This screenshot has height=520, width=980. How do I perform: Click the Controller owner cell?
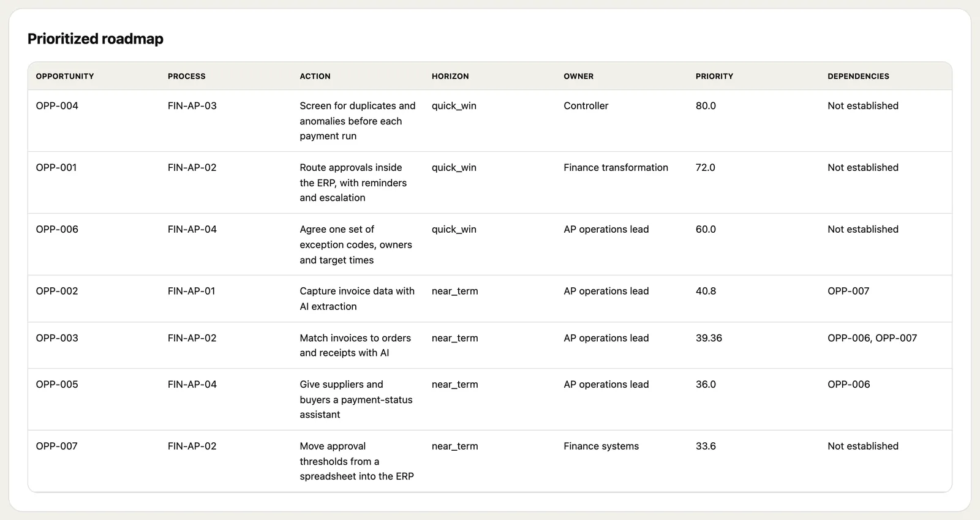pyautogui.click(x=586, y=106)
